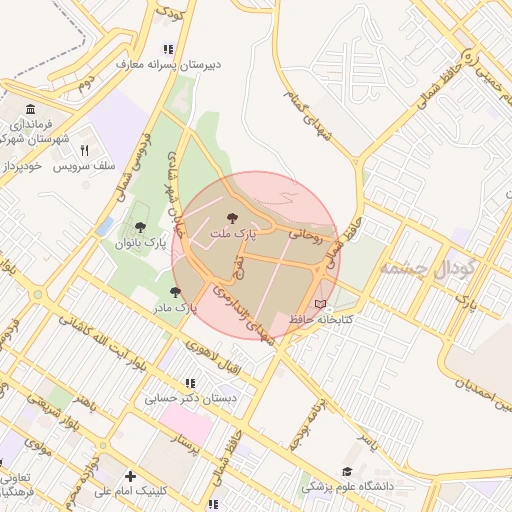Select the graduation cap icon of دانشگاه علوم پزشکی

tap(347, 472)
